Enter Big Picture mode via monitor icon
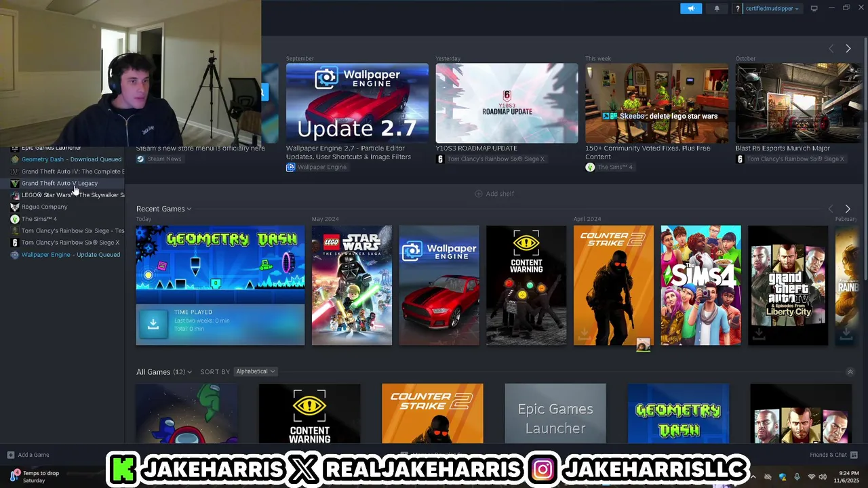 click(814, 8)
